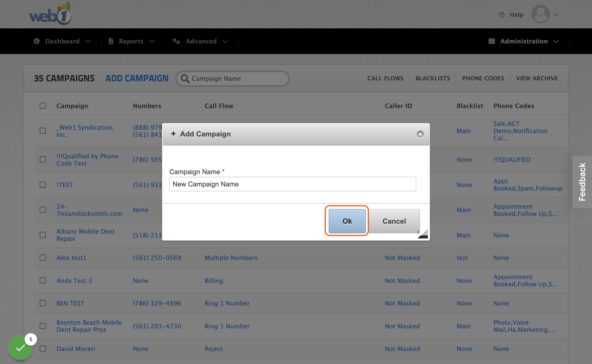The image size is (592, 364).
Task: Go to CALL FLOWS
Action: [x=385, y=78]
